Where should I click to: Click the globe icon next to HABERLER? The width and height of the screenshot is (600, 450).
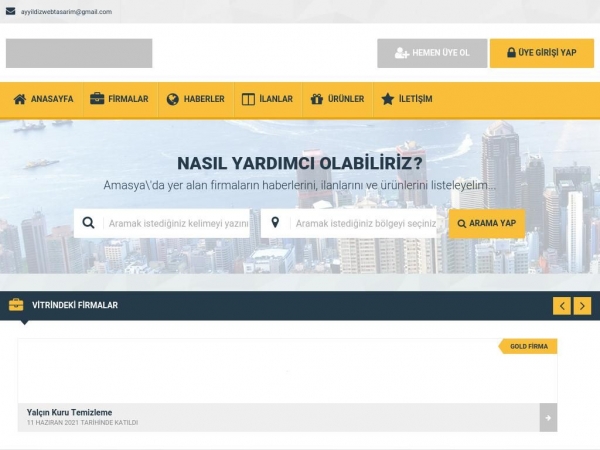click(173, 99)
